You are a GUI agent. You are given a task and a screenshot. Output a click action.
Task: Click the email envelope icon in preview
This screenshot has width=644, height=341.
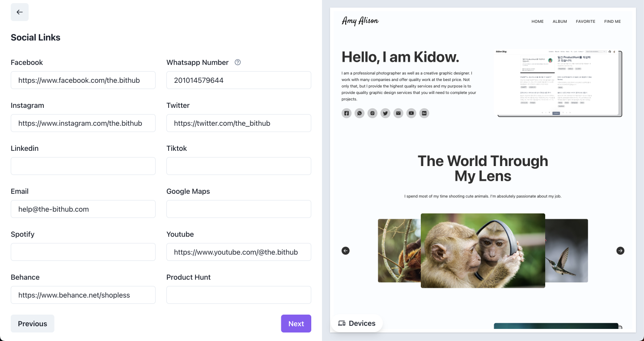[x=398, y=113]
